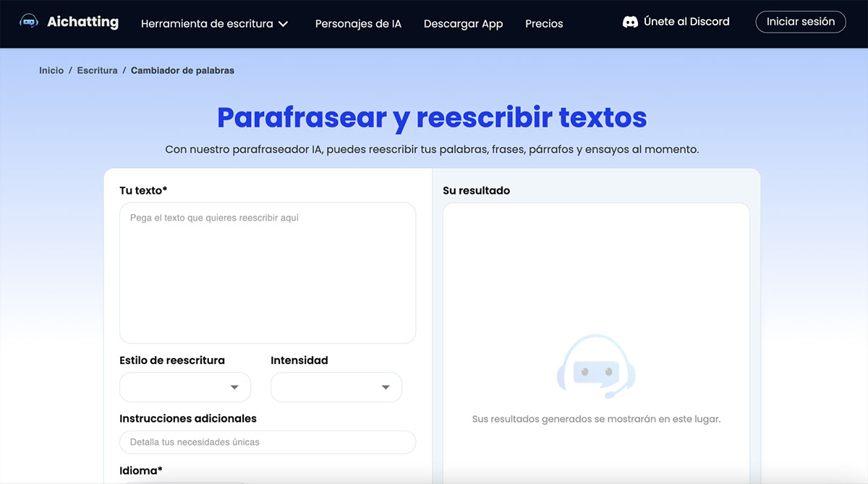Select Precios in the top navigation
Screen dimensions: 868x484
544,24
